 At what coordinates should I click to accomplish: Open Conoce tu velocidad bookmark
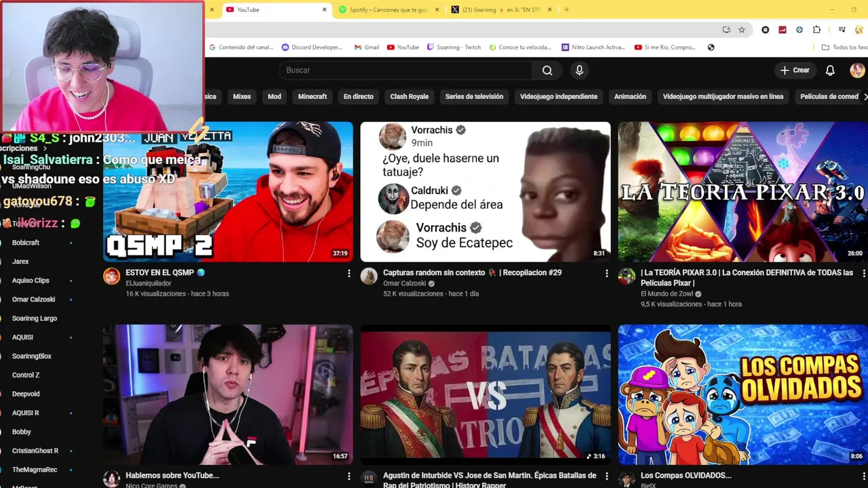click(519, 47)
